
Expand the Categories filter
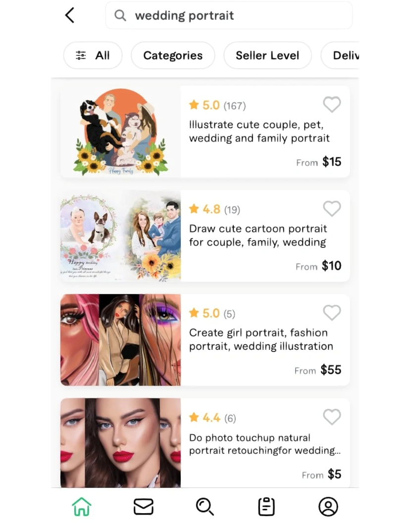point(173,55)
